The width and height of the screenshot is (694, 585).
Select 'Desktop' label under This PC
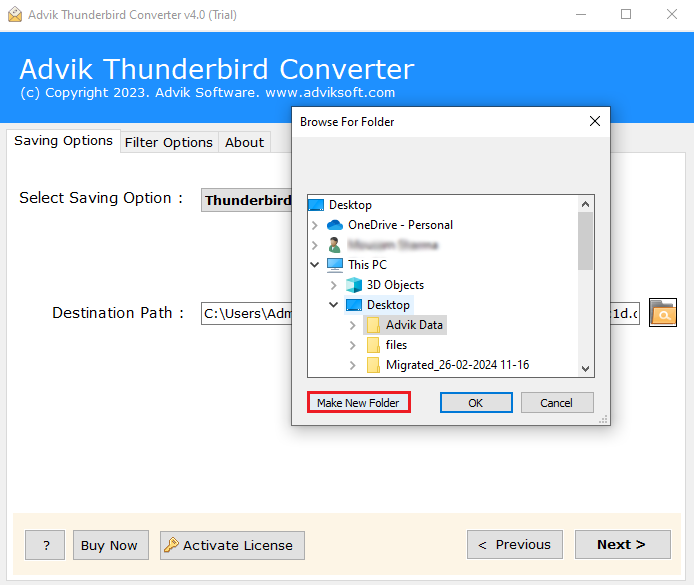click(x=388, y=305)
